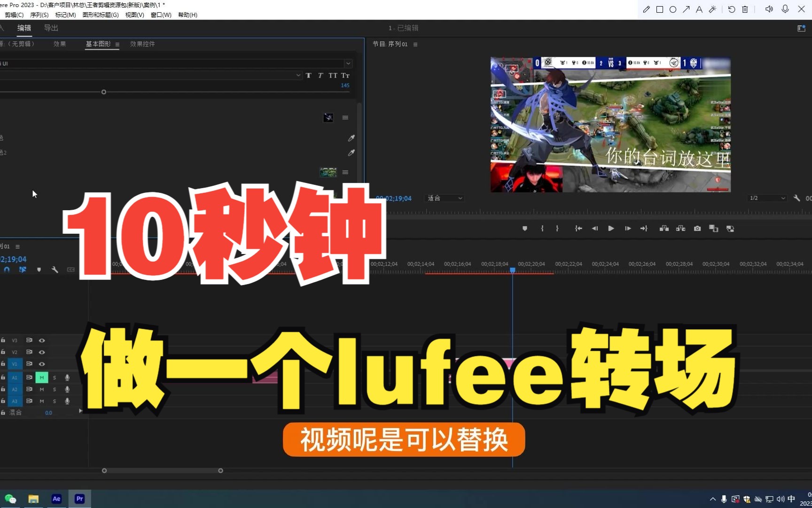Open font style dropdown
This screenshot has height=508, width=812.
298,75
